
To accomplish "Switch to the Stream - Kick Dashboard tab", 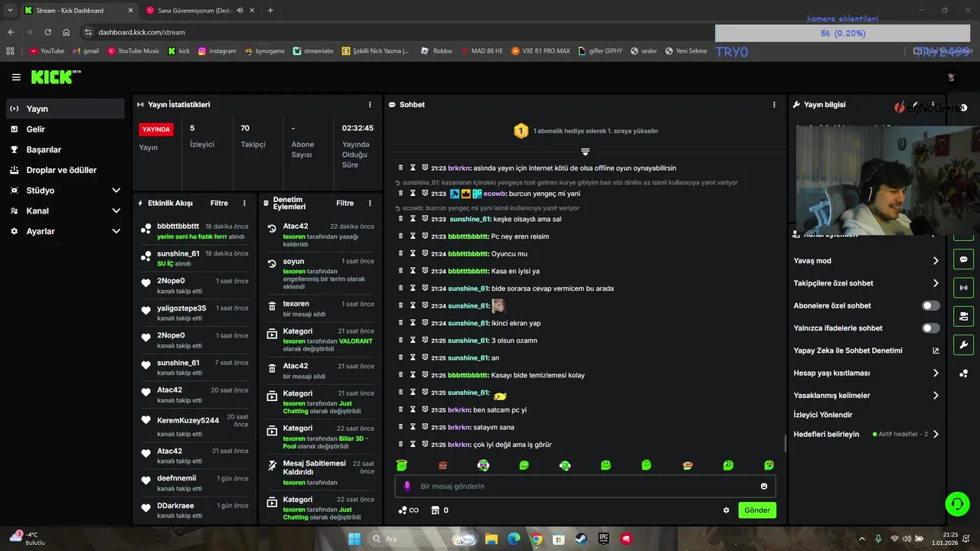I will point(78,10).
